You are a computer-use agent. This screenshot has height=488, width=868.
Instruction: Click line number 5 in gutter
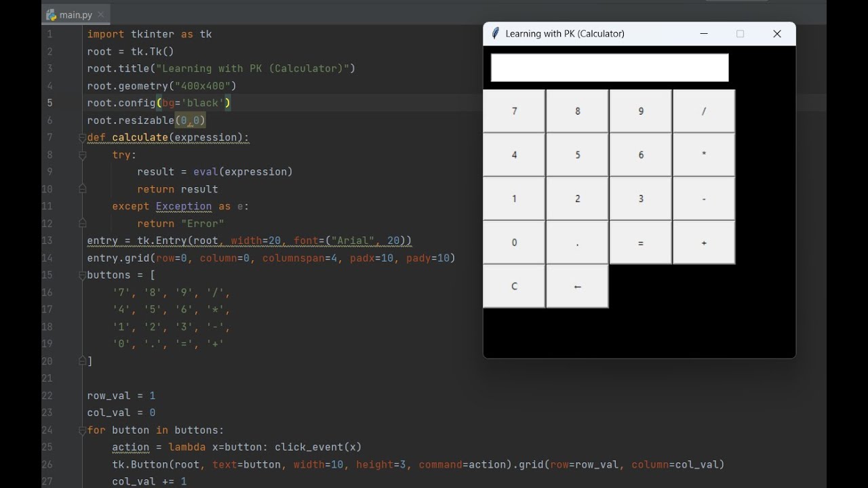click(50, 103)
